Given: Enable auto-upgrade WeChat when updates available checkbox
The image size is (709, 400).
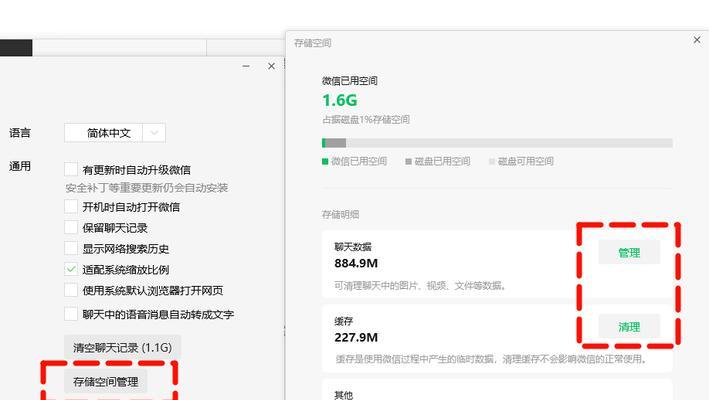Looking at the screenshot, I should 71,169.
